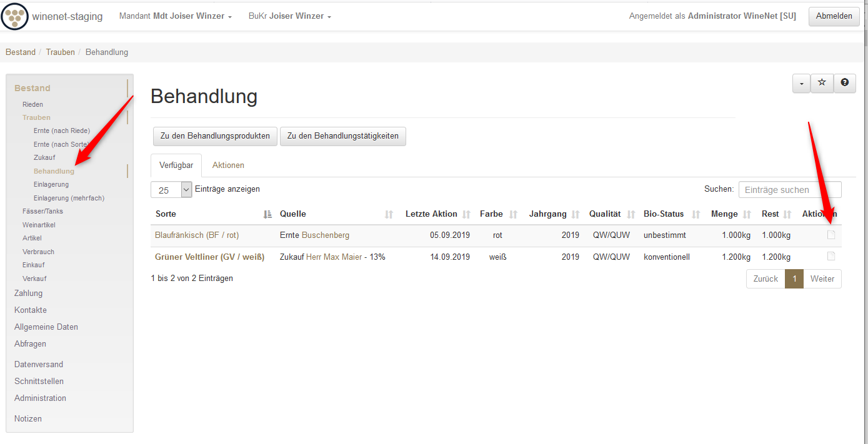
Task: Click Zu den Behandlungsprodukten button
Action: pyautogui.click(x=215, y=136)
